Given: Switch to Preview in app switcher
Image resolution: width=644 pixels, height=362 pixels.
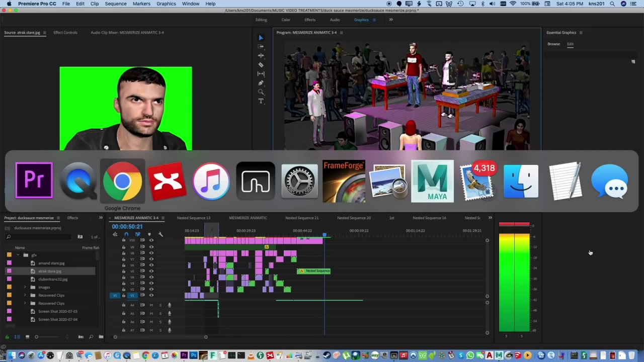Looking at the screenshot, I should (x=388, y=180).
